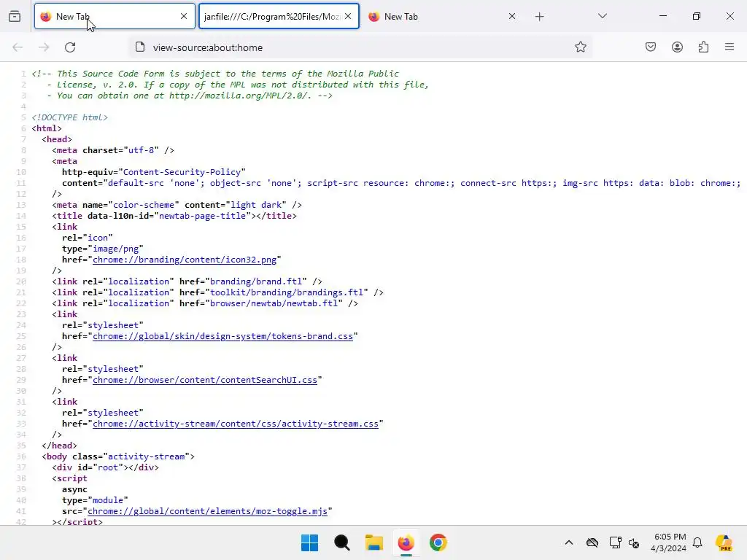Image resolution: width=747 pixels, height=560 pixels.
Task: Click the PRE preview tray icon
Action: (724, 542)
